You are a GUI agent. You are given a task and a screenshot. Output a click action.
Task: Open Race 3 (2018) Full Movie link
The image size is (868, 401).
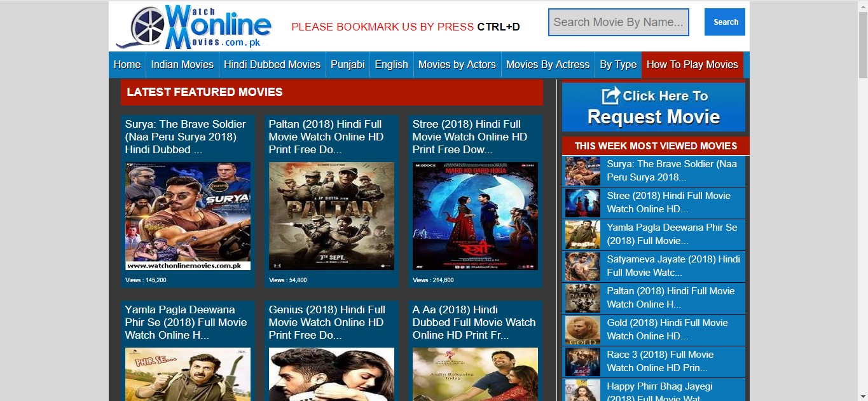coord(660,361)
